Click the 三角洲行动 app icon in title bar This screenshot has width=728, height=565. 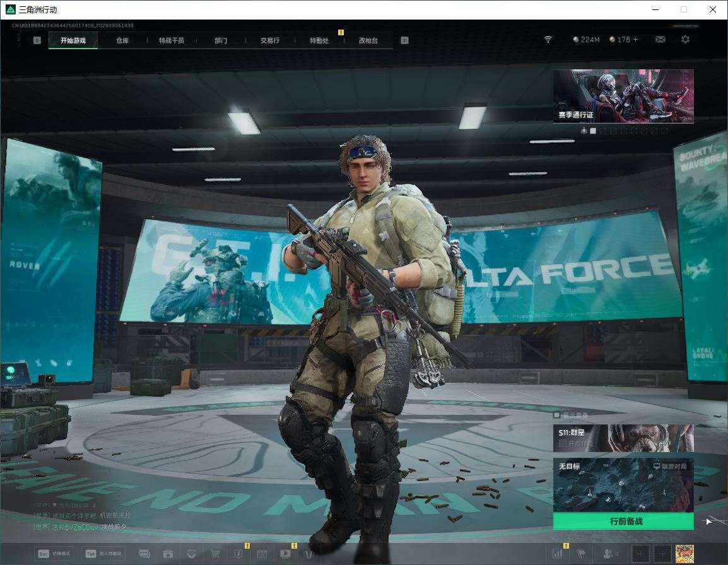click(10, 9)
